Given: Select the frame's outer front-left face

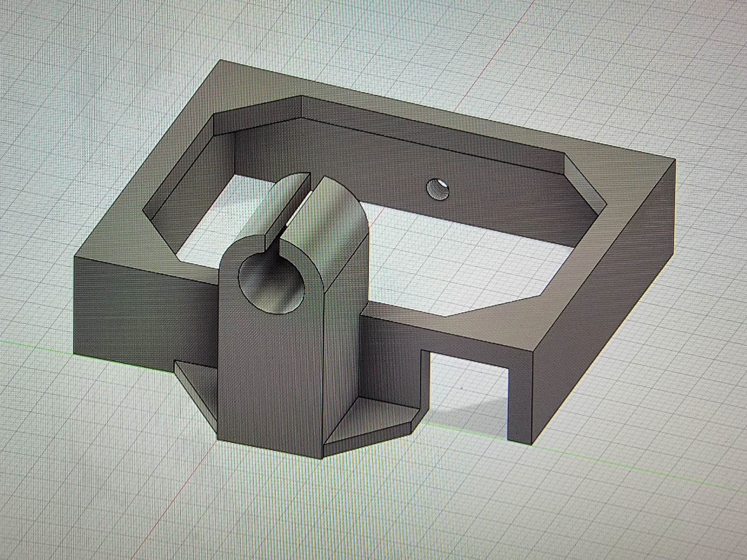Looking at the screenshot, I should (x=146, y=314).
